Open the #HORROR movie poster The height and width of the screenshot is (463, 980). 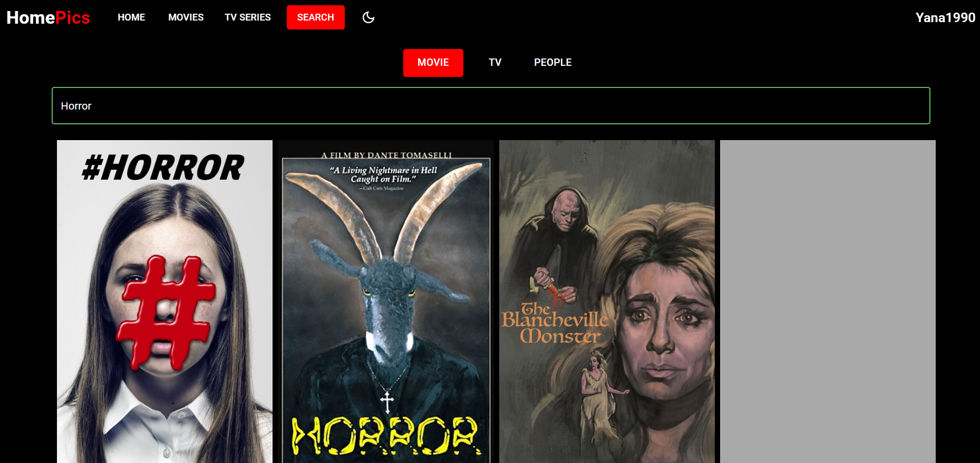(x=164, y=301)
